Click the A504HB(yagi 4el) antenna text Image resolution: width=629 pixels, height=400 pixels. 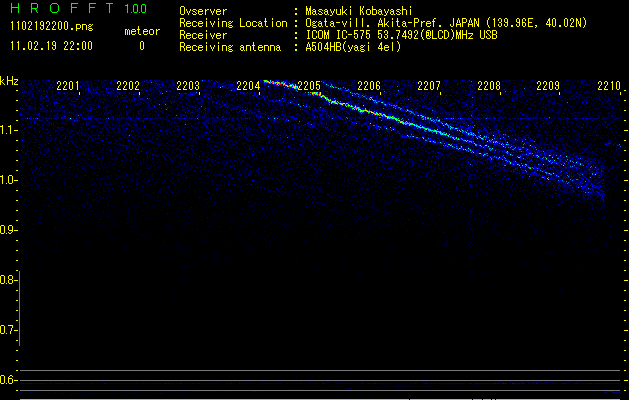coord(353,47)
